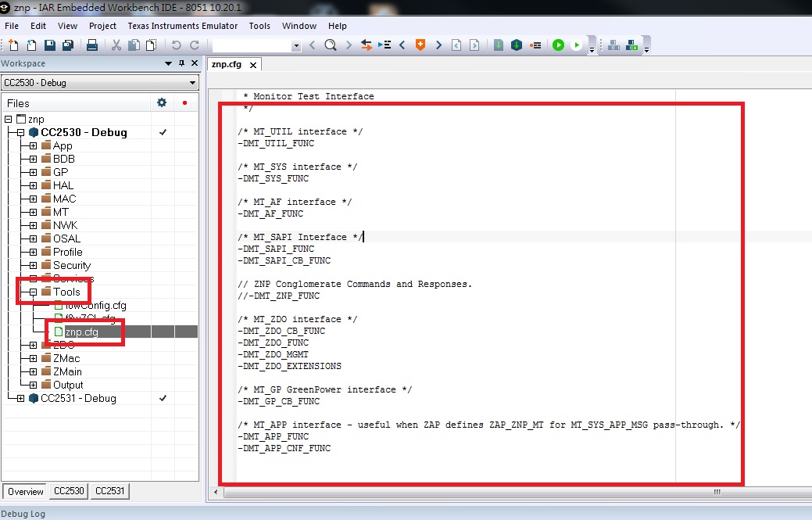Cut selection using scissors icon
This screenshot has width=812, height=520.
click(116, 45)
